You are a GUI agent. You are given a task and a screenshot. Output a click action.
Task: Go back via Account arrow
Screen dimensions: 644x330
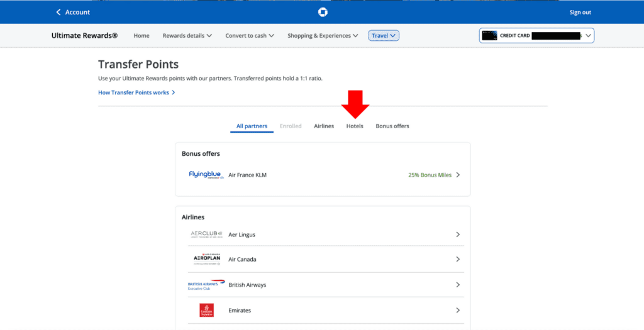click(73, 13)
